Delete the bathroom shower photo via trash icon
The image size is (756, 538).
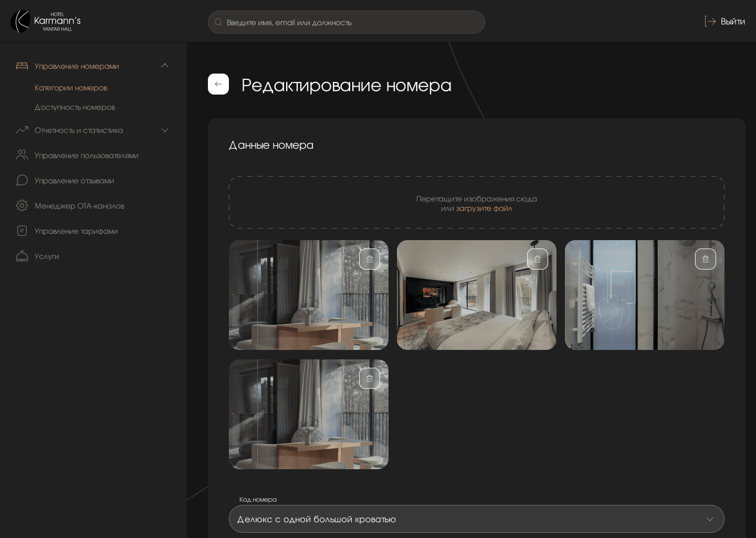pos(705,259)
